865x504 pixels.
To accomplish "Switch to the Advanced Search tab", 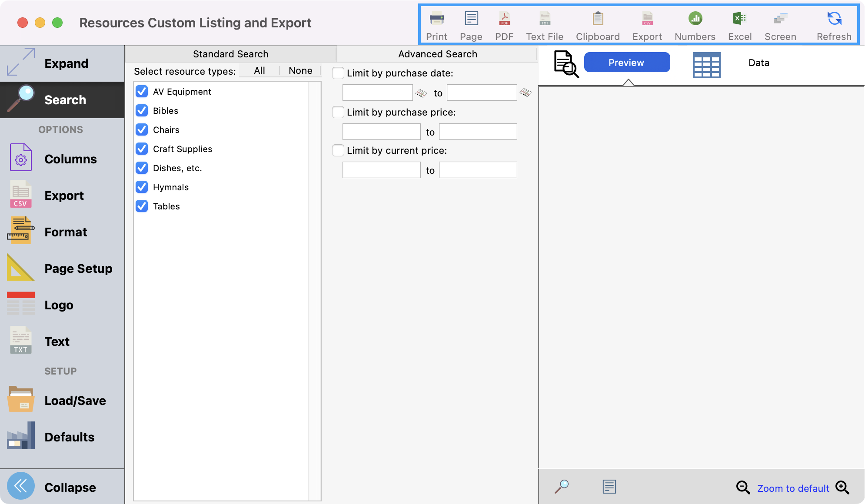I will coord(437,54).
